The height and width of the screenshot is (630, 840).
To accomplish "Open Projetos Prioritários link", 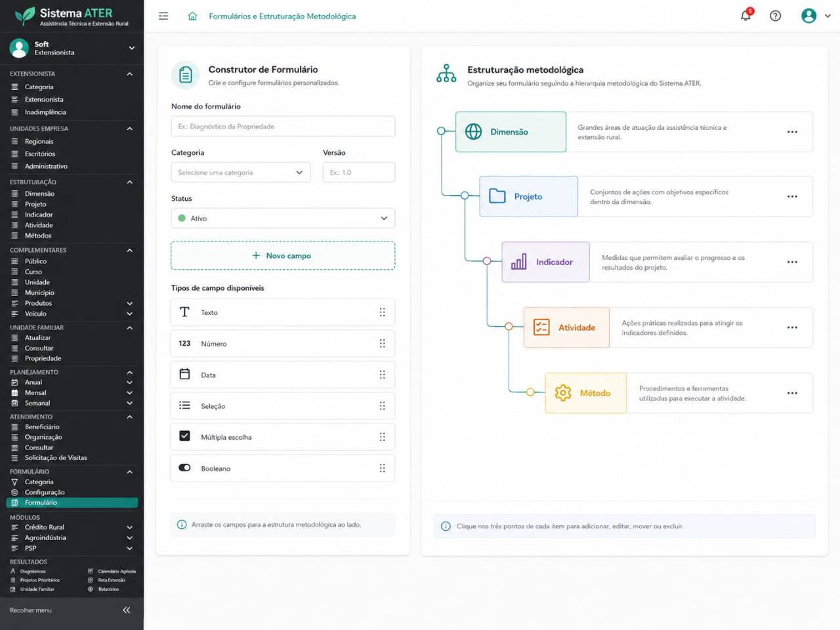I will coord(39,580).
